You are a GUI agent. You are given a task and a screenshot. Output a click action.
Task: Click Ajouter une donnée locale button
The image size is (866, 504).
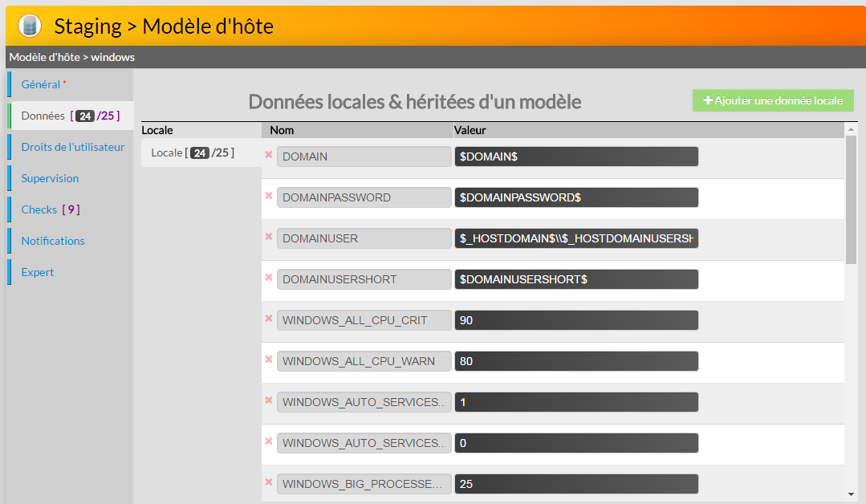(773, 100)
